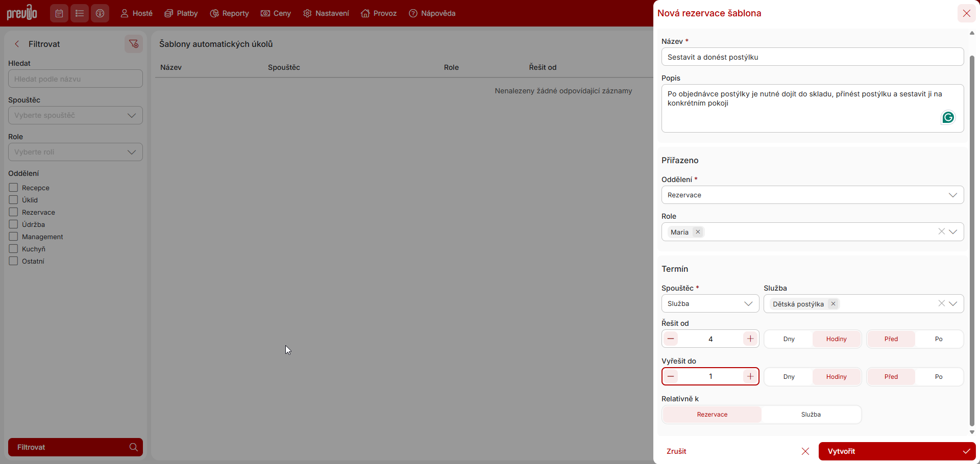Image resolution: width=980 pixels, height=464 pixels.
Task: Increase the Řešit od value with plus
Action: point(750,339)
